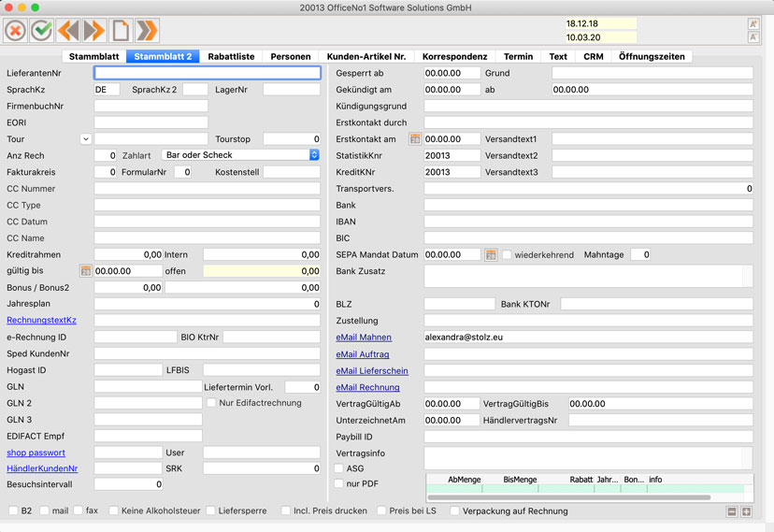Screen dimensions: 774x532
Task: Click the red X cancel icon
Action: coord(15,31)
